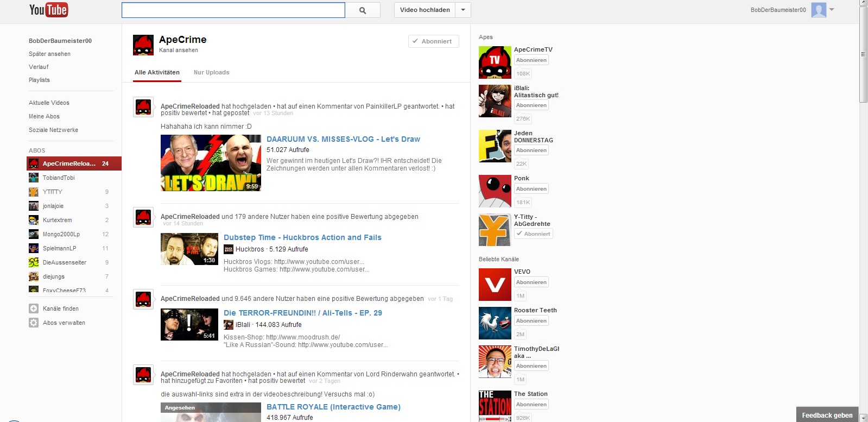Screen dimensions: 868x422
Task: Open iBlali channel icon in the Apes list
Action: (495, 101)
